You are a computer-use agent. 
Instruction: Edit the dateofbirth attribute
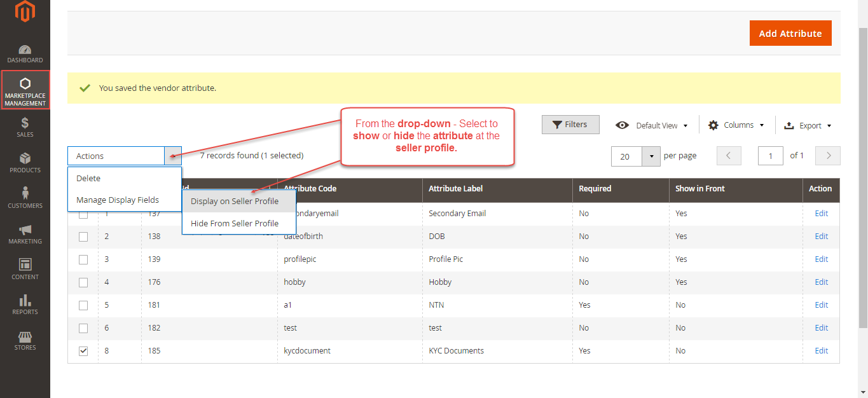coord(822,237)
